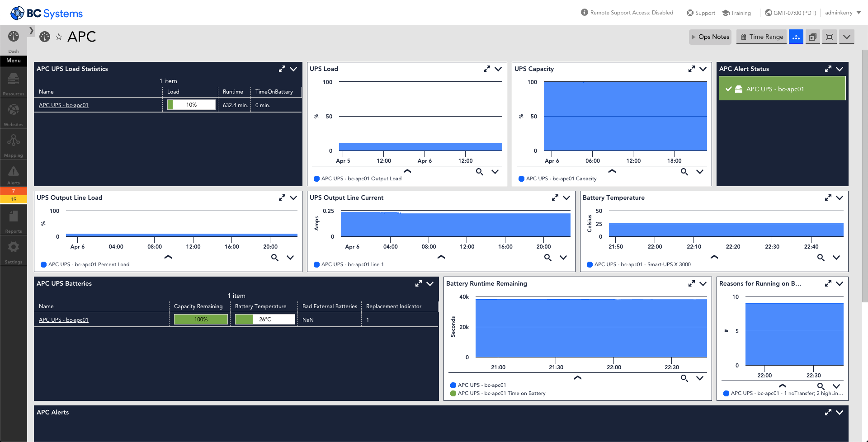This screenshot has width=868, height=442.
Task: Open the adminkerry user menu
Action: [839, 12]
